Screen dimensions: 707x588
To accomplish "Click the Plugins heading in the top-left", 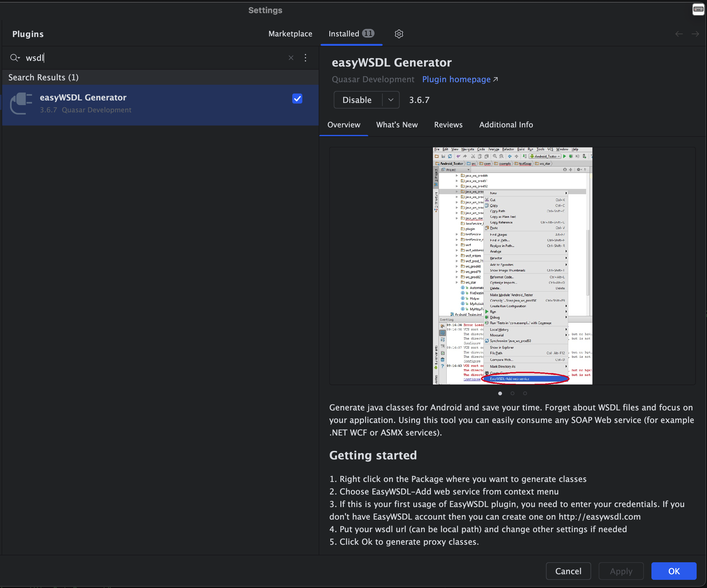I will pyautogui.click(x=28, y=34).
